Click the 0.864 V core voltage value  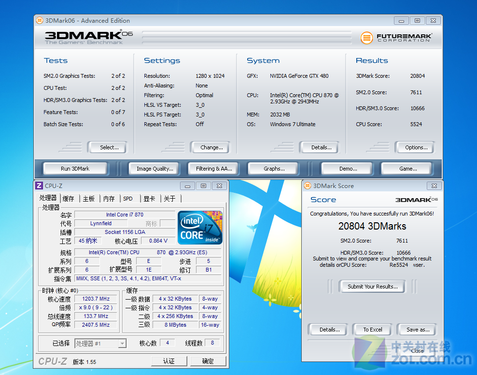(x=158, y=241)
